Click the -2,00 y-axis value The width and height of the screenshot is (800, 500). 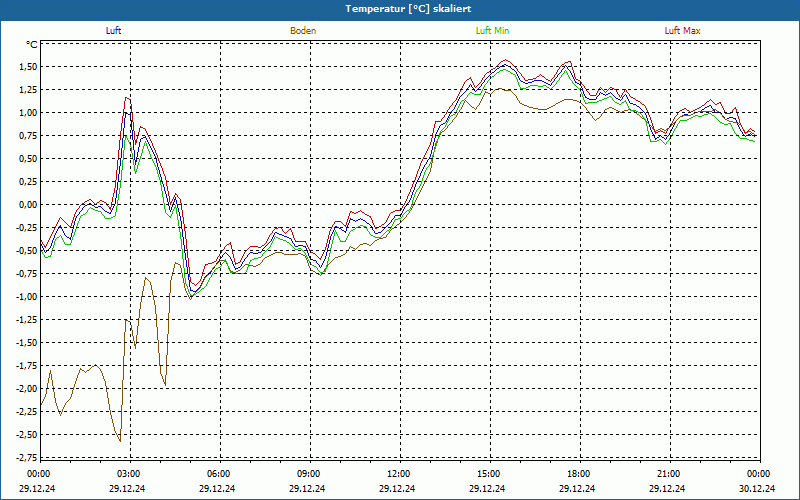pyautogui.click(x=26, y=388)
